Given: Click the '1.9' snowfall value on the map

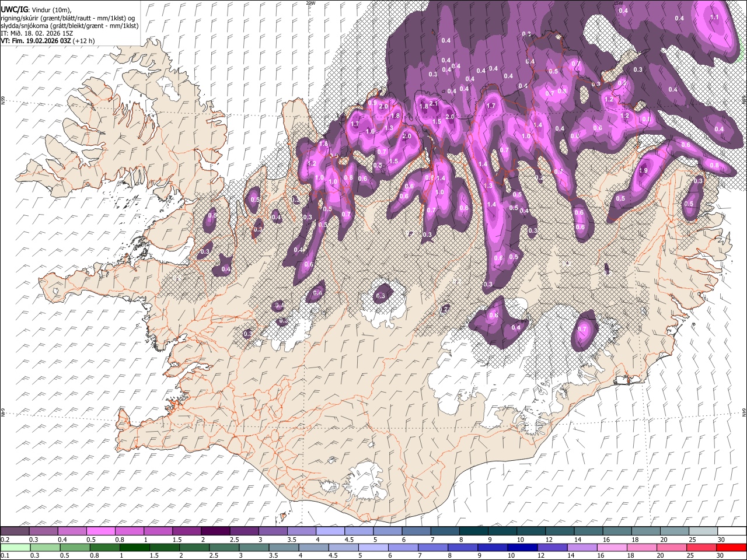Looking at the screenshot, I should click(x=643, y=170).
